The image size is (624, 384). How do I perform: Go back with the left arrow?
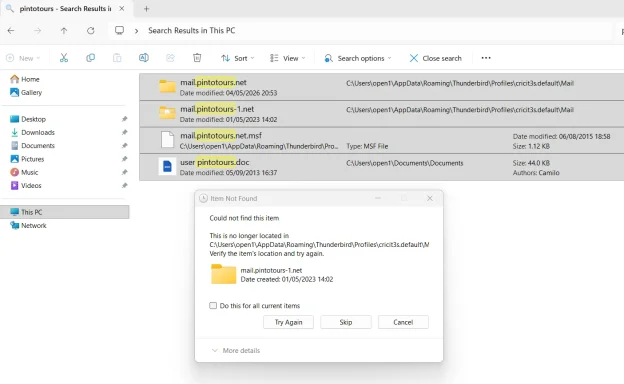[x=11, y=31]
